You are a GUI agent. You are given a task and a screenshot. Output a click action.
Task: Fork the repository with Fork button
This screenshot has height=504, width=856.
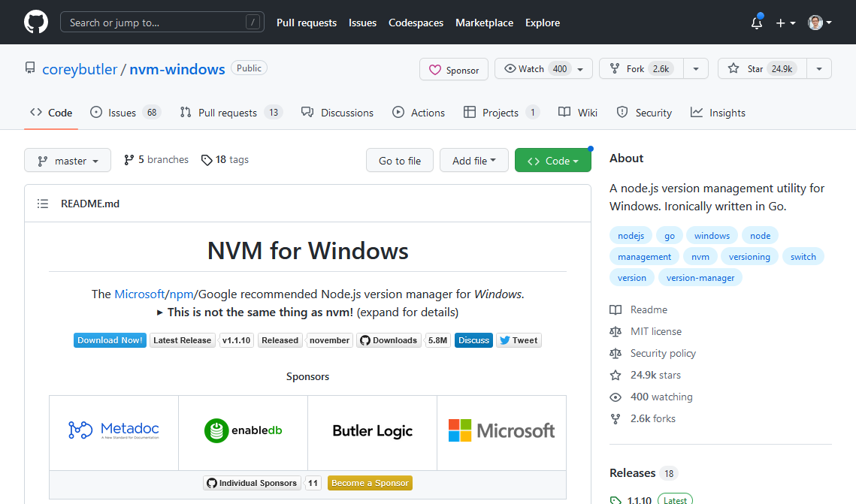[x=641, y=69]
